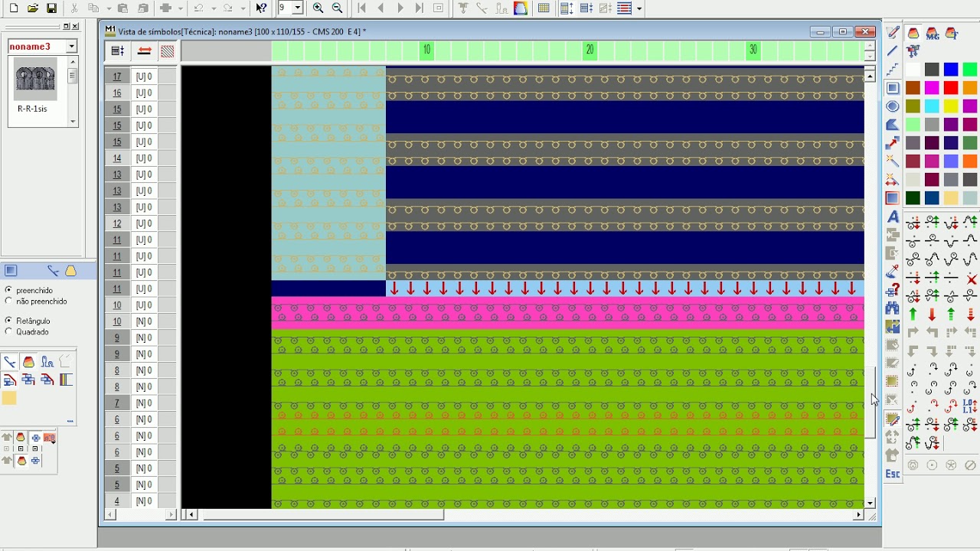Click column marker 10 in the ruler
The height and width of the screenshot is (551, 980).
coord(426,50)
